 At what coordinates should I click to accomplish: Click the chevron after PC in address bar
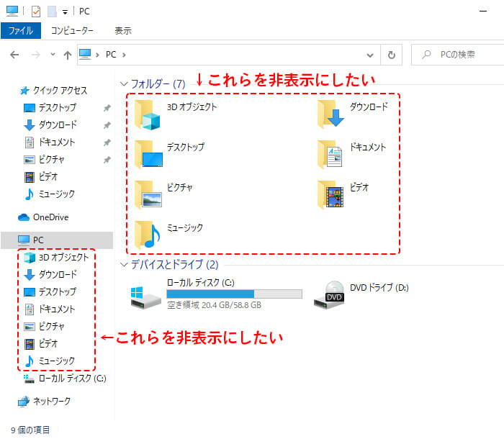124,55
